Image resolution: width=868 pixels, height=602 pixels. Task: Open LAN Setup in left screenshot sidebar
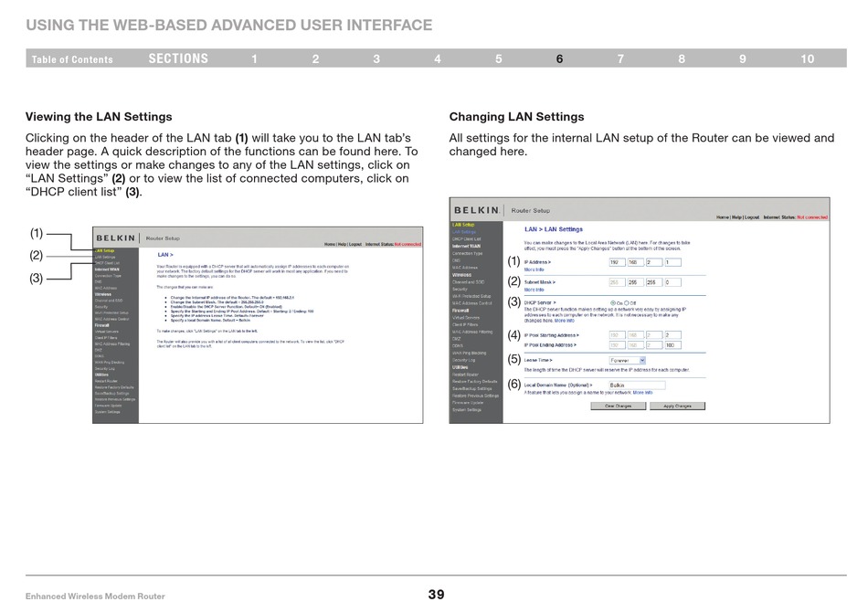pyautogui.click(x=105, y=250)
